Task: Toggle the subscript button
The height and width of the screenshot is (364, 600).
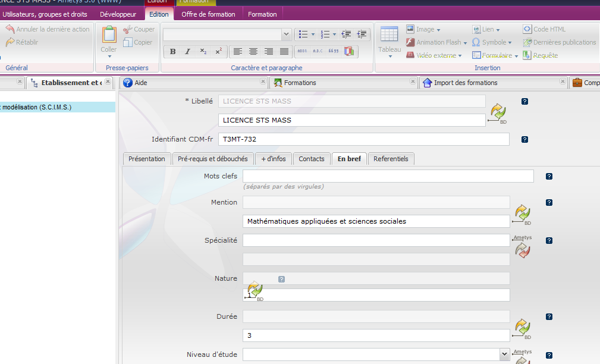Action: pos(203,52)
